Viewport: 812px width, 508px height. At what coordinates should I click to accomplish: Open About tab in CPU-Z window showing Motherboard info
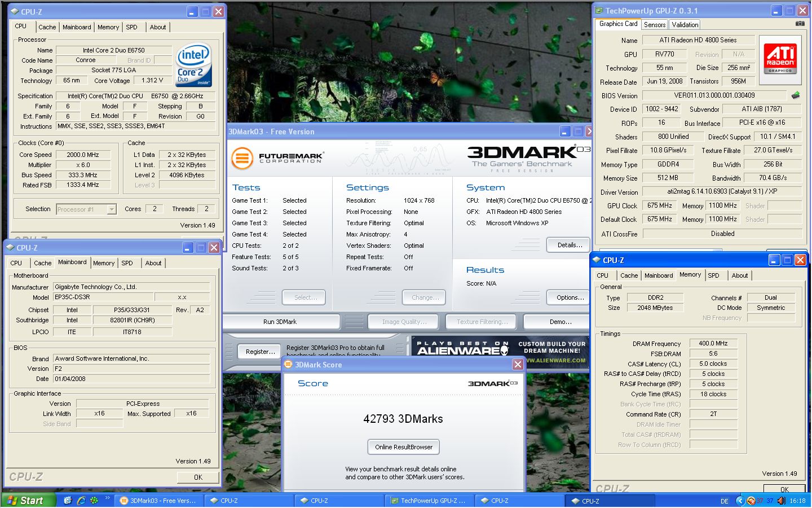(153, 263)
